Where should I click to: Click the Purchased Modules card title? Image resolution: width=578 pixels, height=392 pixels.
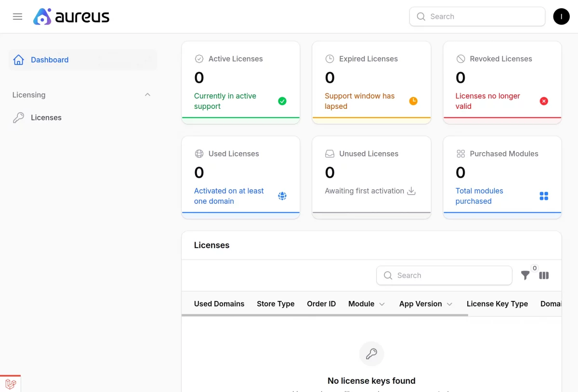(504, 154)
